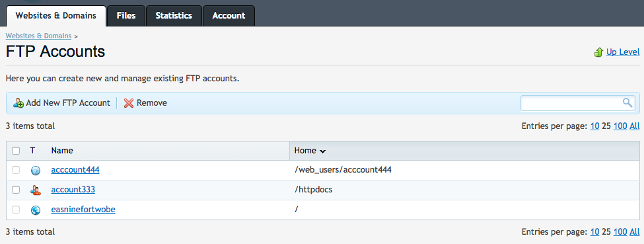Tick the select-all checkbox in header
This screenshot has height=244, width=644.
pyautogui.click(x=16, y=151)
